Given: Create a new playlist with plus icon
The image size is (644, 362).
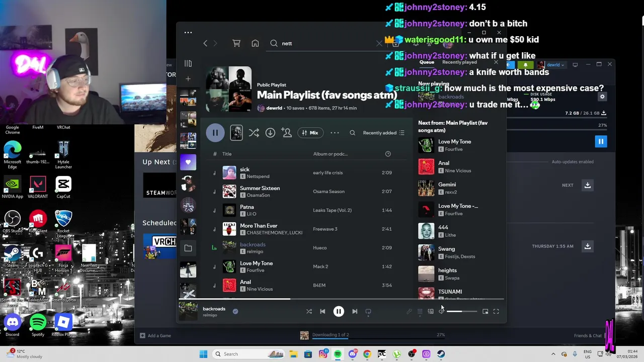Looking at the screenshot, I should tap(188, 79).
